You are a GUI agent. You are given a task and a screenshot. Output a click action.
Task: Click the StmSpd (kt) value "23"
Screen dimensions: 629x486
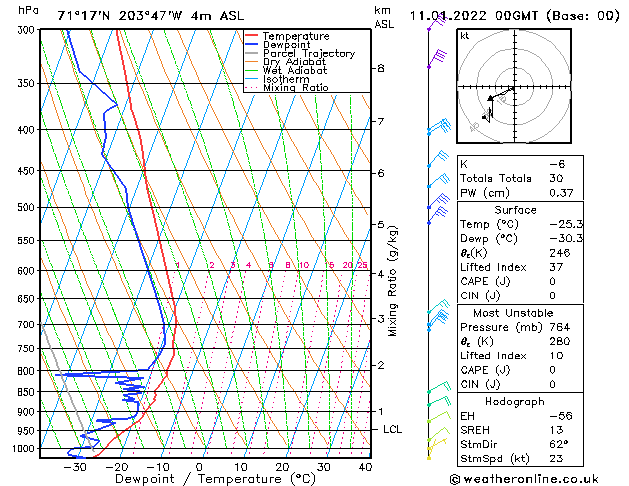556,458
